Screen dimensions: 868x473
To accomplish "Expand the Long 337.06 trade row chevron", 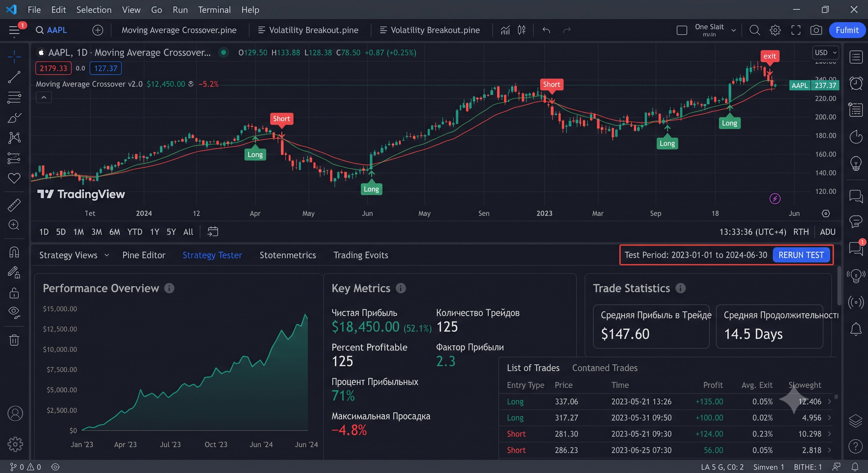I will pos(829,401).
